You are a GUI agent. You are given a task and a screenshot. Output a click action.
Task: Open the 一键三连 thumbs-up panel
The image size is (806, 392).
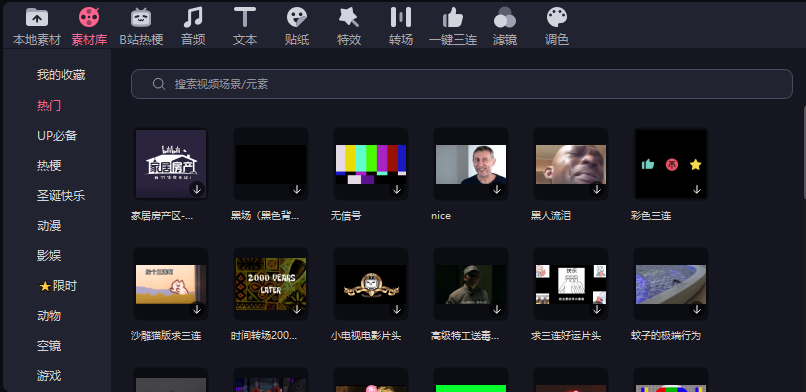coord(453,27)
